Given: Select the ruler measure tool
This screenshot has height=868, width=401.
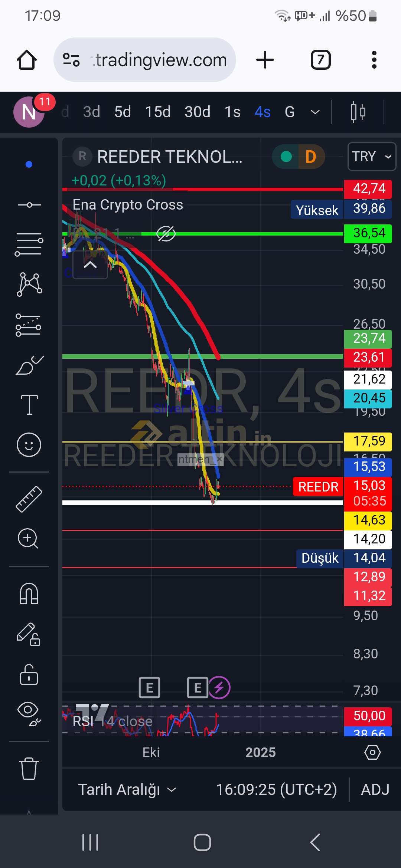Looking at the screenshot, I should tap(29, 499).
